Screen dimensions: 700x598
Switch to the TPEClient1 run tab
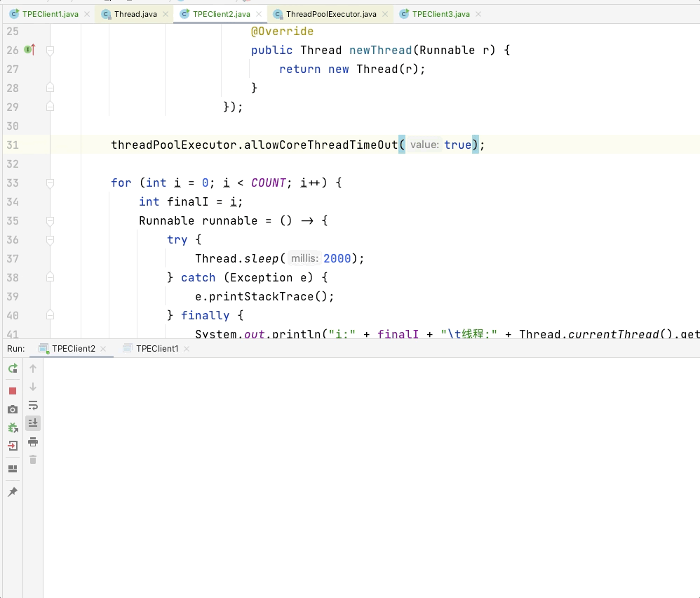pos(156,349)
